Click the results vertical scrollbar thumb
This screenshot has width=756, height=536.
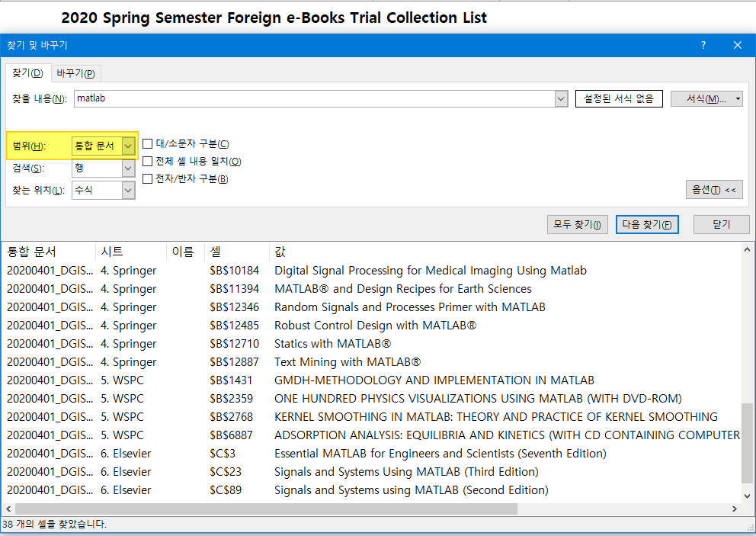point(747,444)
